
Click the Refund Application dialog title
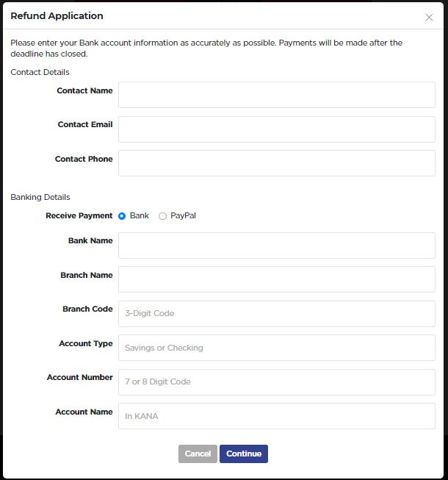(57, 16)
